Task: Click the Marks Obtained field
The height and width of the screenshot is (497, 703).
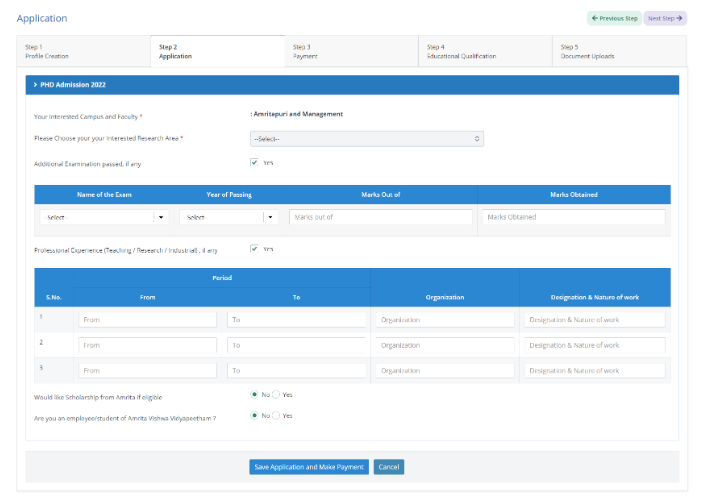Action: [573, 217]
